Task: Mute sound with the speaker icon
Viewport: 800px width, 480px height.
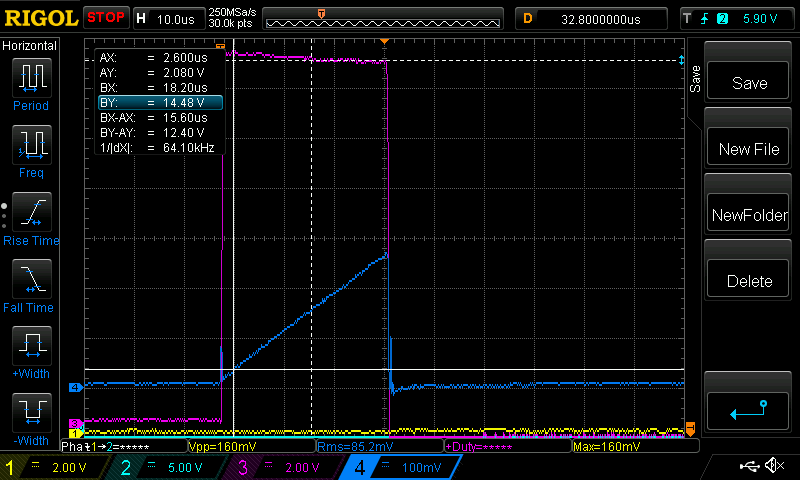Action: point(773,467)
